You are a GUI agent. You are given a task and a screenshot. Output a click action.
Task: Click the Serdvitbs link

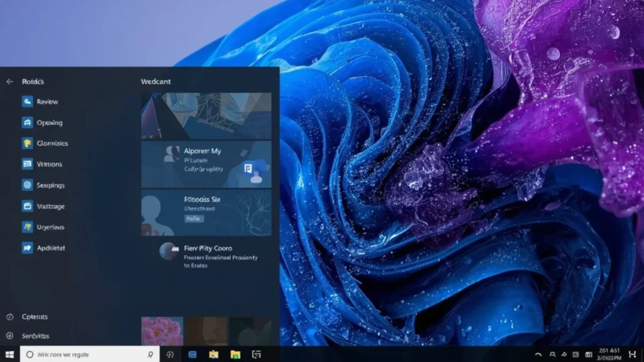(x=35, y=336)
